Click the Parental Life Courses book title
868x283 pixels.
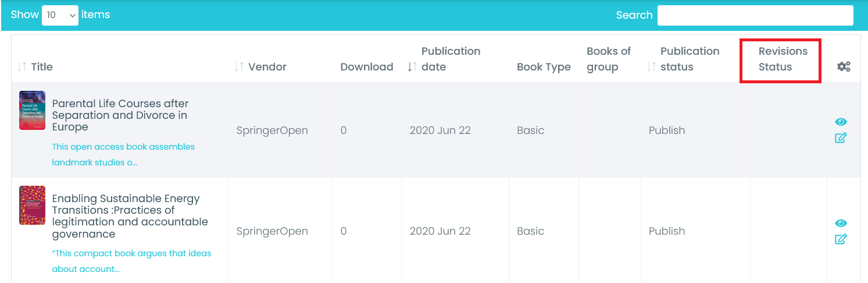tap(120, 115)
